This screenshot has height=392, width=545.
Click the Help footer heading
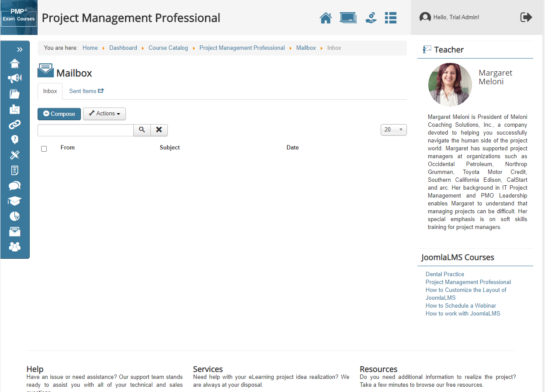[35, 369]
